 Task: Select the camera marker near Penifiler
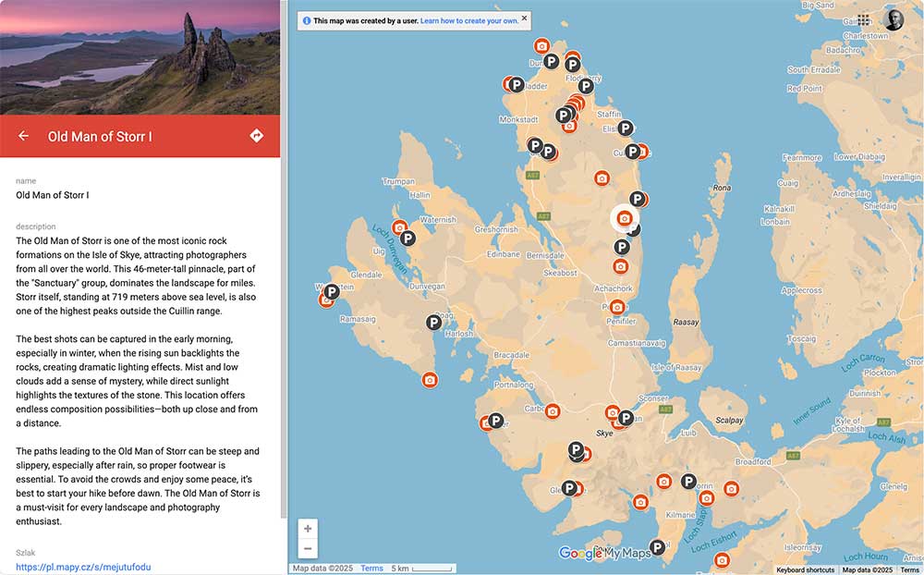click(x=617, y=307)
